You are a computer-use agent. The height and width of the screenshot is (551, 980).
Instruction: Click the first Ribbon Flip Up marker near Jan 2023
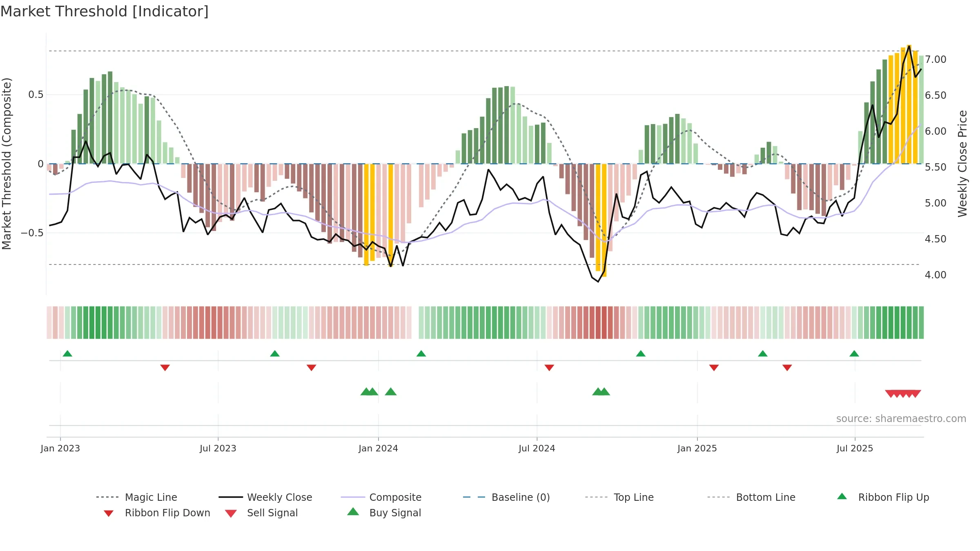67,353
